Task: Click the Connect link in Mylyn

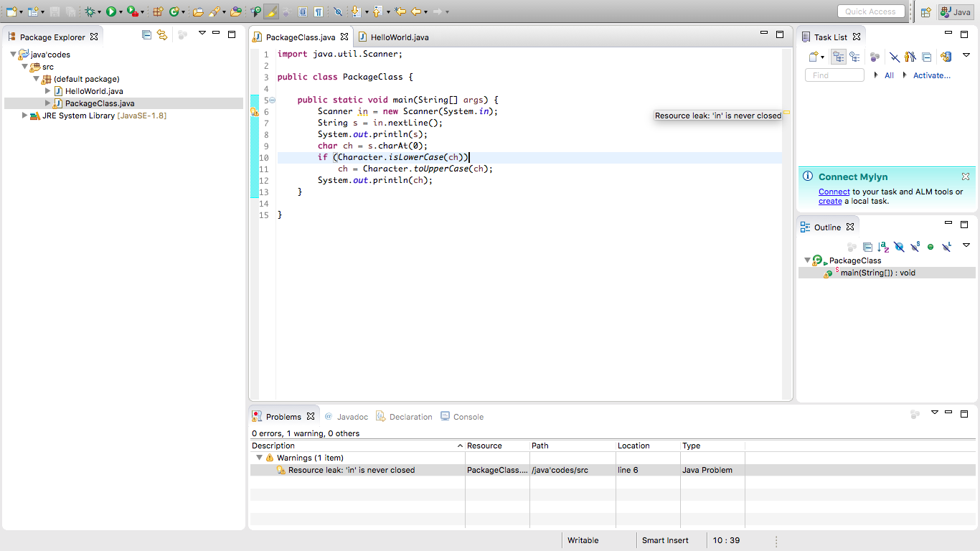Action: click(834, 192)
